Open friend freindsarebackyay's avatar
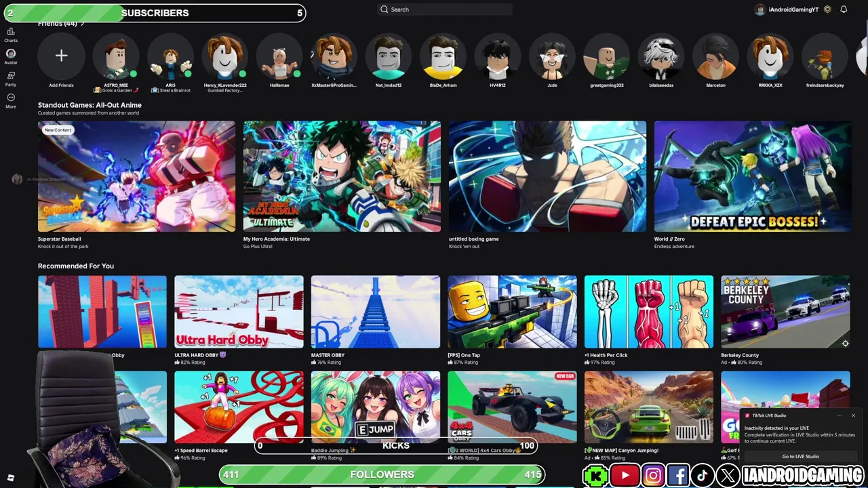The image size is (868, 488). (825, 56)
